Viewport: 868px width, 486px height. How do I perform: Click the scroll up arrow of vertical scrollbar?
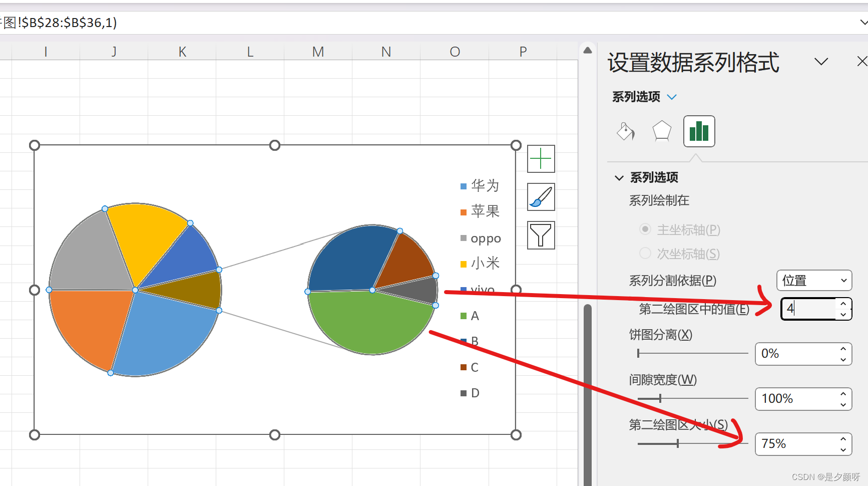(588, 50)
